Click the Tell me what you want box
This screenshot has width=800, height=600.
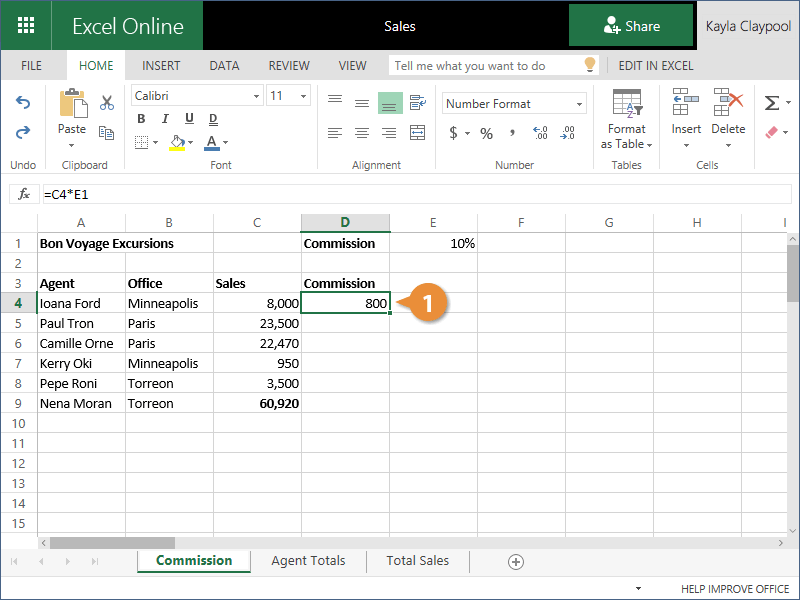485,66
